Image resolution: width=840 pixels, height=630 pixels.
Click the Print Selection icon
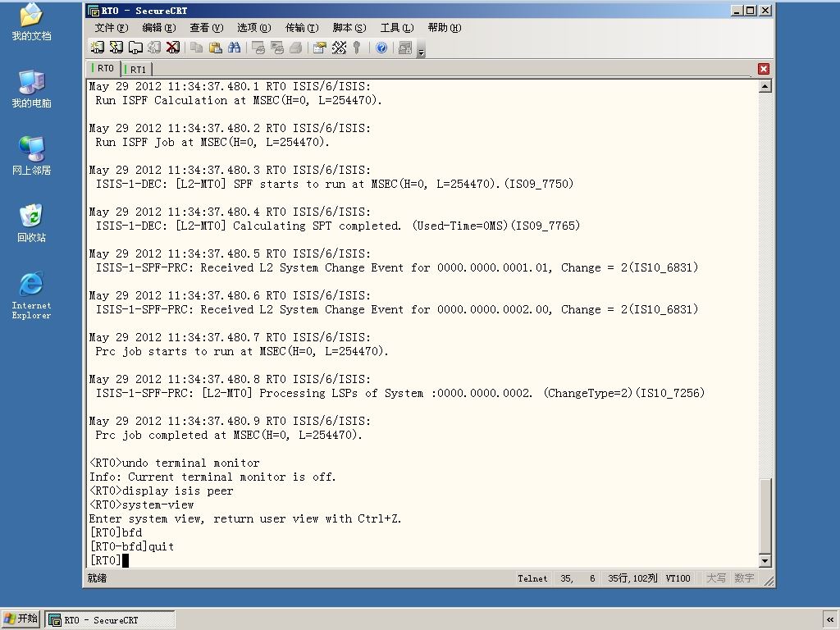(x=277, y=48)
